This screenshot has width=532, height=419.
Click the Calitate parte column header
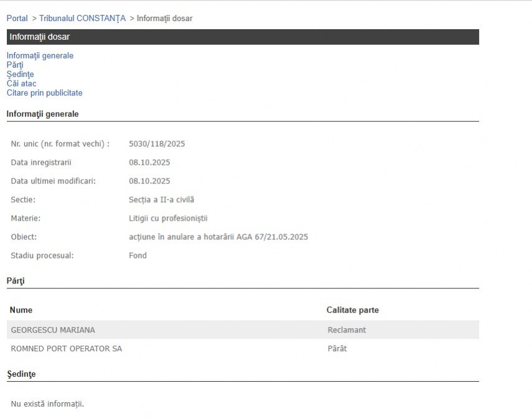(x=352, y=310)
